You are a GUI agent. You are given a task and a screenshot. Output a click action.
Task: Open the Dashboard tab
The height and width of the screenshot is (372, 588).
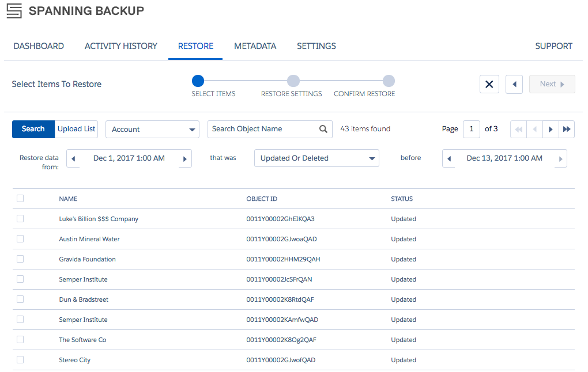tap(39, 46)
